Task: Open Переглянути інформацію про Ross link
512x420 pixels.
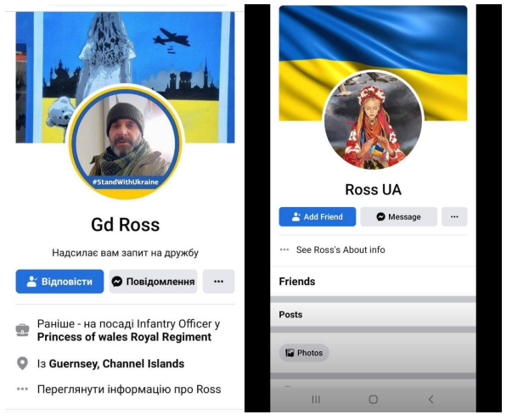Action: coord(129,389)
